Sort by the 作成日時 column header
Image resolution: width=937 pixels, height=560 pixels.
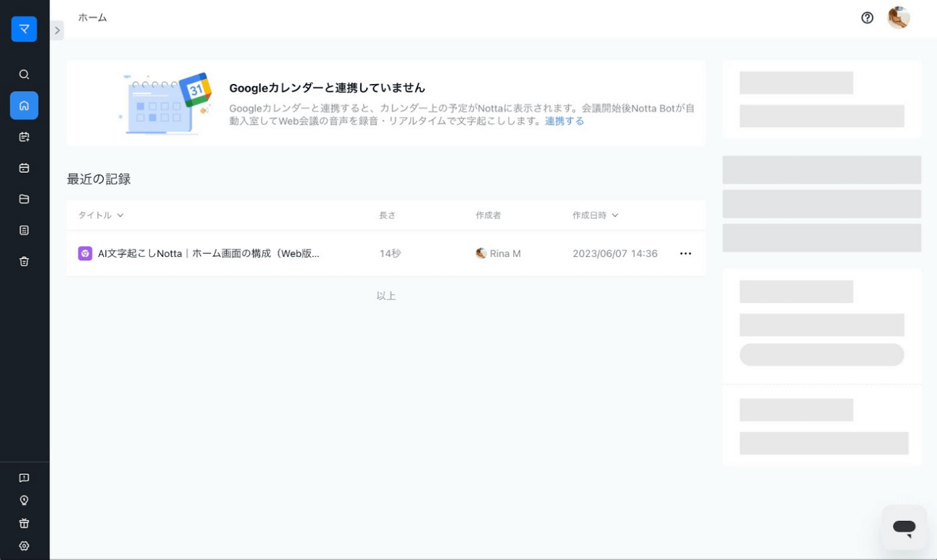595,216
